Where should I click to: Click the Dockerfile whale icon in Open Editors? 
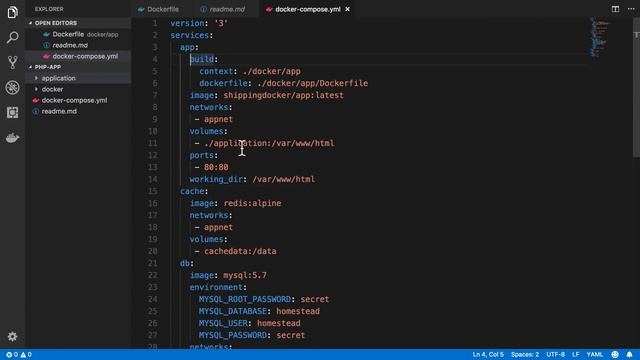(46, 34)
